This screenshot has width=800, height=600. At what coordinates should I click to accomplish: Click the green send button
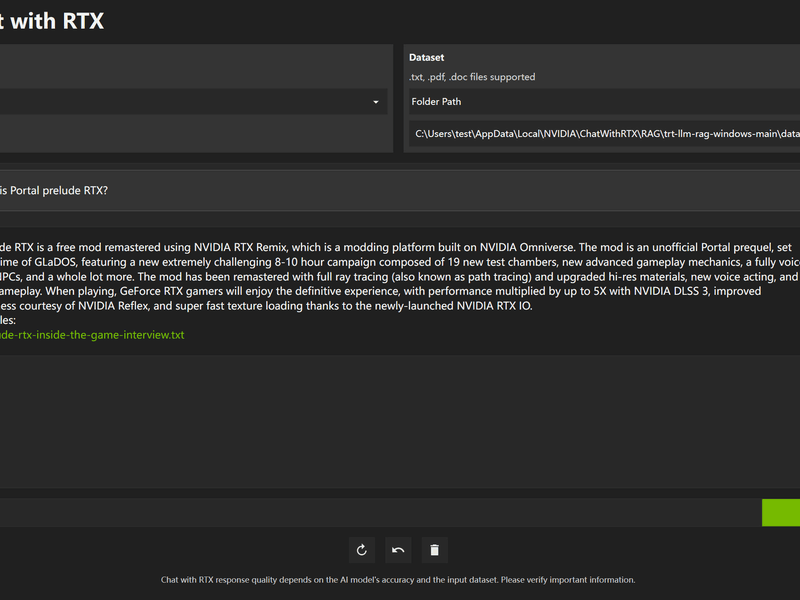pos(781,512)
